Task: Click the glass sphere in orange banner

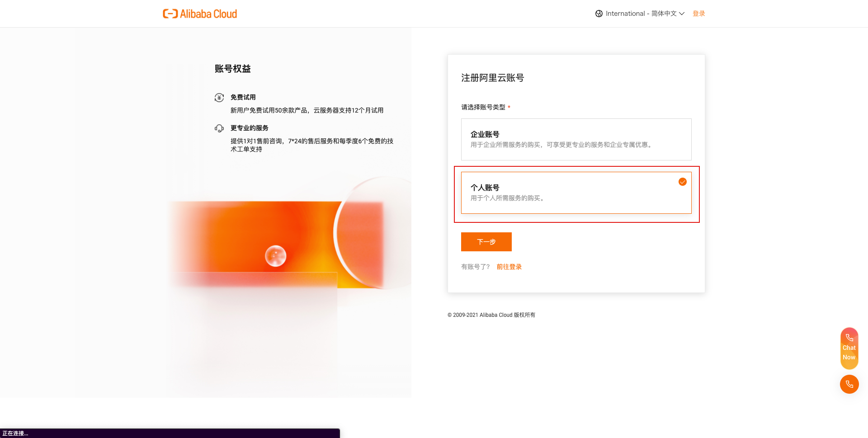Action: click(275, 256)
